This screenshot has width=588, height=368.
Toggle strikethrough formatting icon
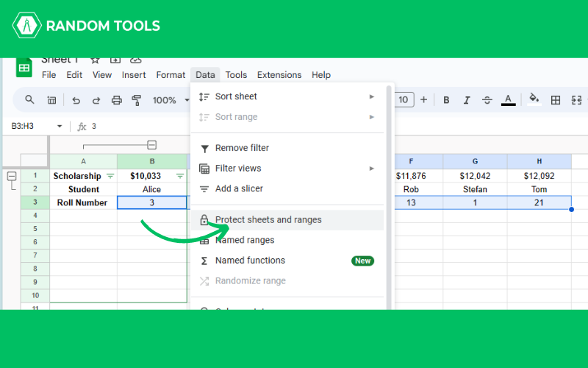point(487,100)
